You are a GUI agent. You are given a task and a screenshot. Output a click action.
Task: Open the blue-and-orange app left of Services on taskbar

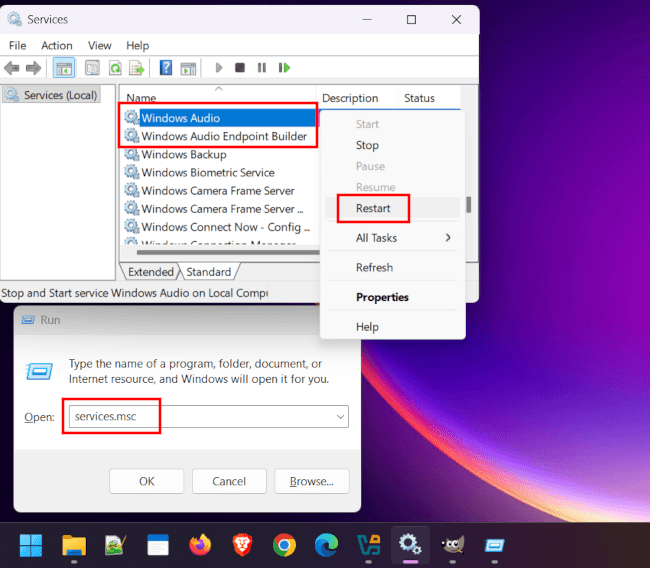tap(369, 545)
